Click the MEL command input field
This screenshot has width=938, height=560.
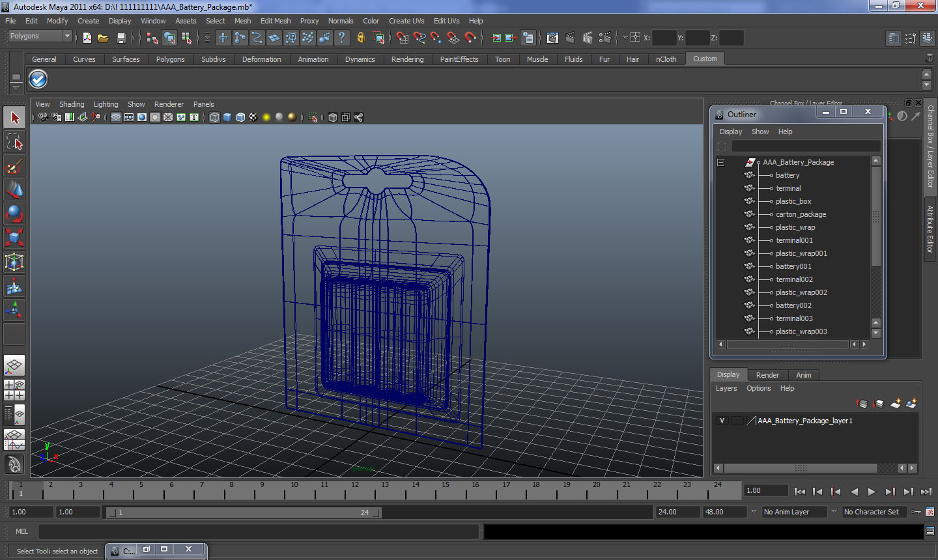259,531
